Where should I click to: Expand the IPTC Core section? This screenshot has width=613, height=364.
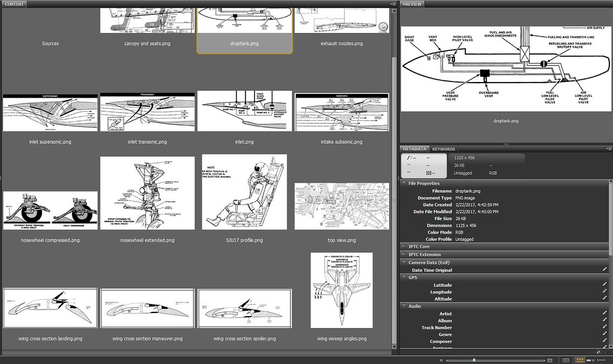click(403, 246)
